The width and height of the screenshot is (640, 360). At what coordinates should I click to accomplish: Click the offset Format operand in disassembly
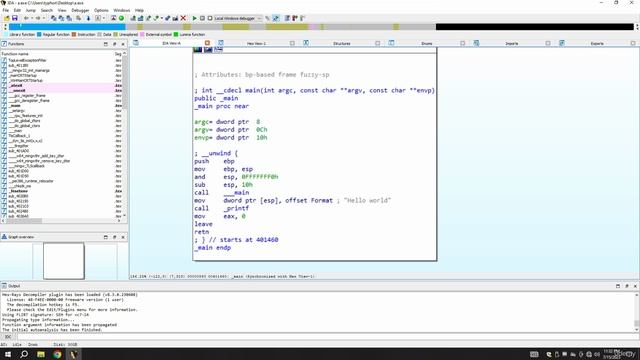[x=309, y=200]
